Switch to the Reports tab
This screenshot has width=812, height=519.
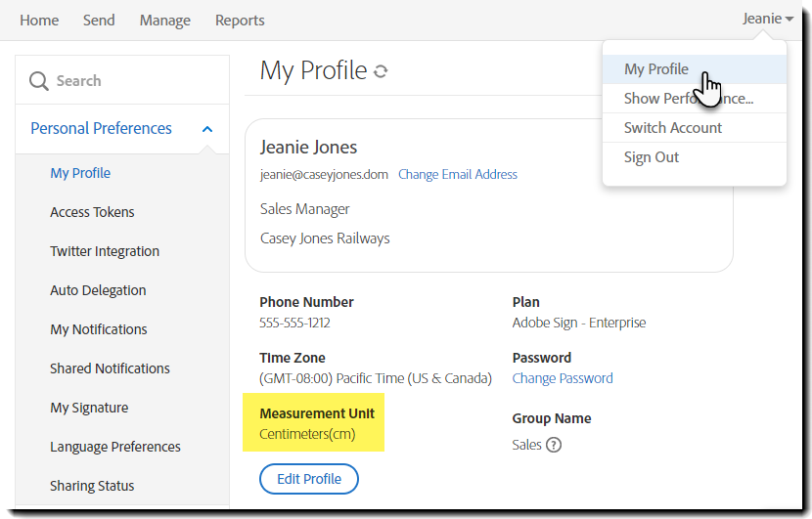240,20
